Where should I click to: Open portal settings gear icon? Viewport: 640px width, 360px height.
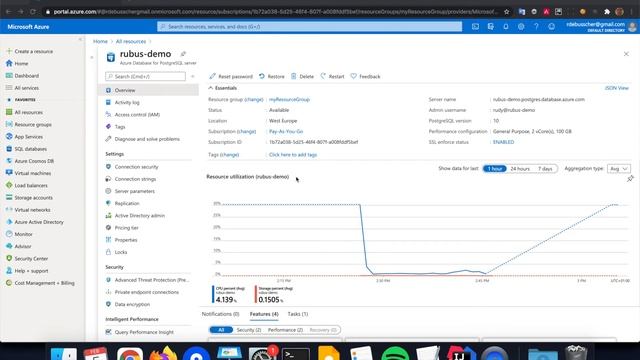[x=521, y=27]
